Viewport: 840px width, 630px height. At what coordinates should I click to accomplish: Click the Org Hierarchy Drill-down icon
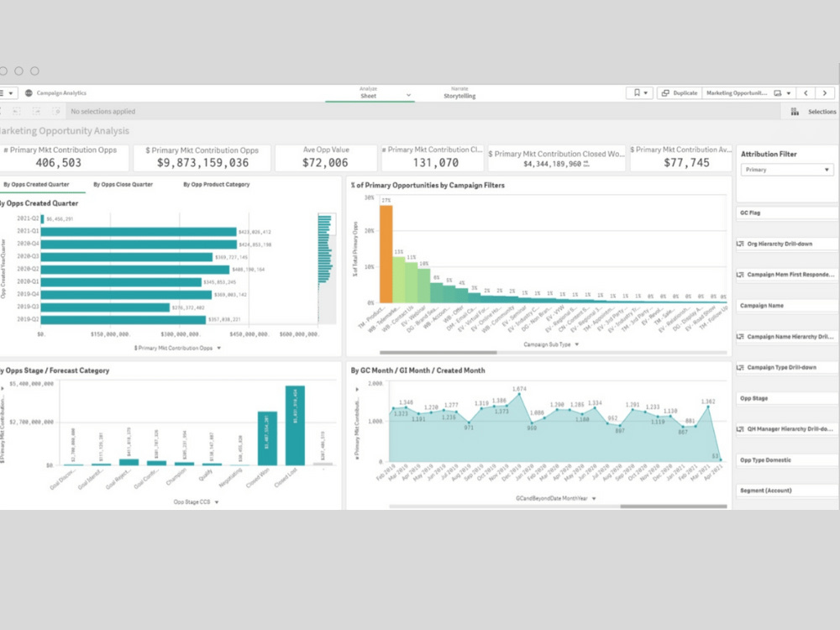pos(740,244)
